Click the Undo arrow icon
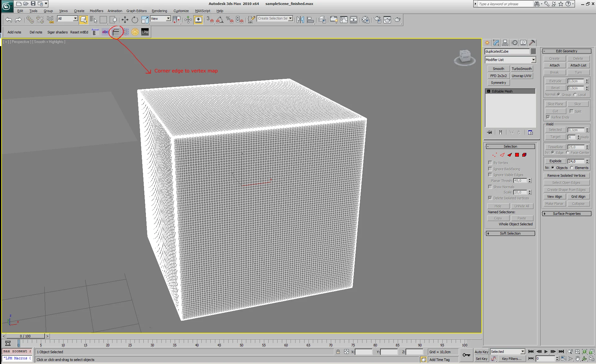This screenshot has width=596, height=364. [x=8, y=20]
